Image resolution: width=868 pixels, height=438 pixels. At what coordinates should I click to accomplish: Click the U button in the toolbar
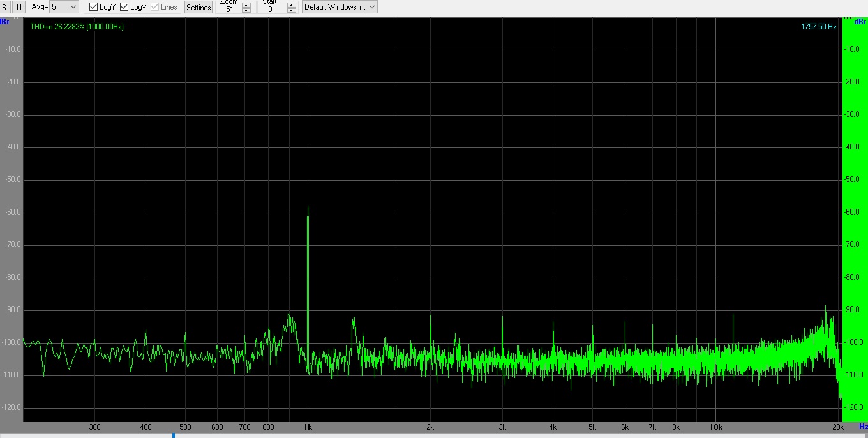(19, 7)
